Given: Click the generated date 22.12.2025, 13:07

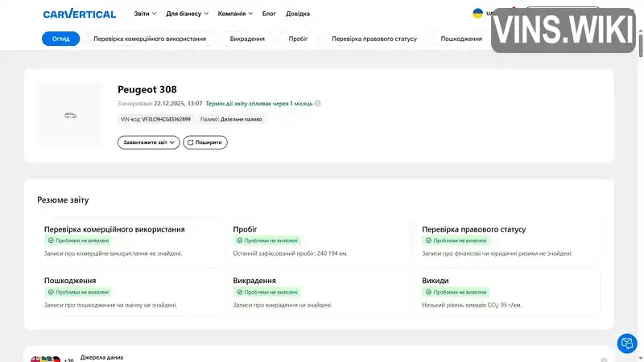Looking at the screenshot, I should coord(178,104).
